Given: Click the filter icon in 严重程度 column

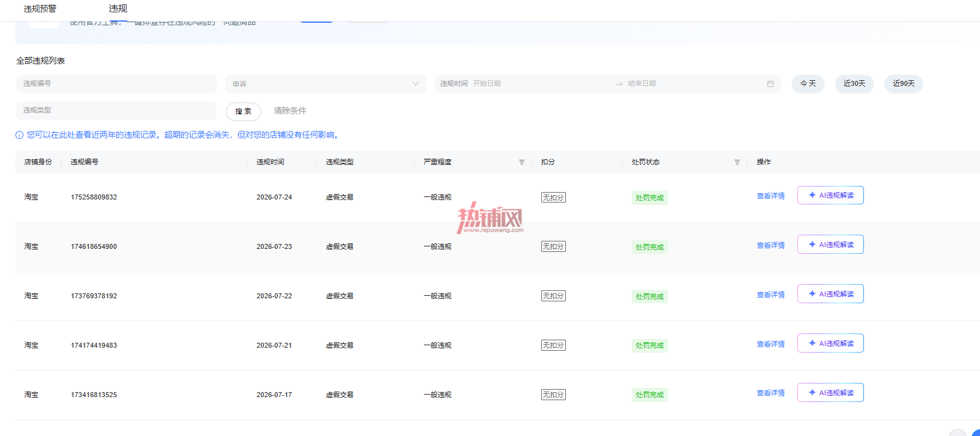Looking at the screenshot, I should tap(521, 162).
